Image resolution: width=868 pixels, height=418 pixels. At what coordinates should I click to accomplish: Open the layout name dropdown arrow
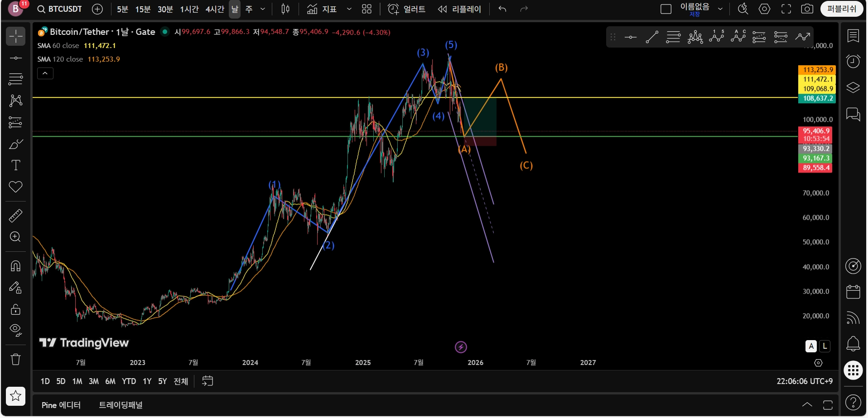point(720,9)
